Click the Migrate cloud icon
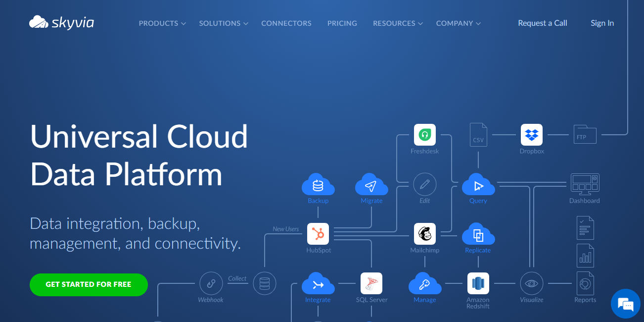 [x=371, y=184]
